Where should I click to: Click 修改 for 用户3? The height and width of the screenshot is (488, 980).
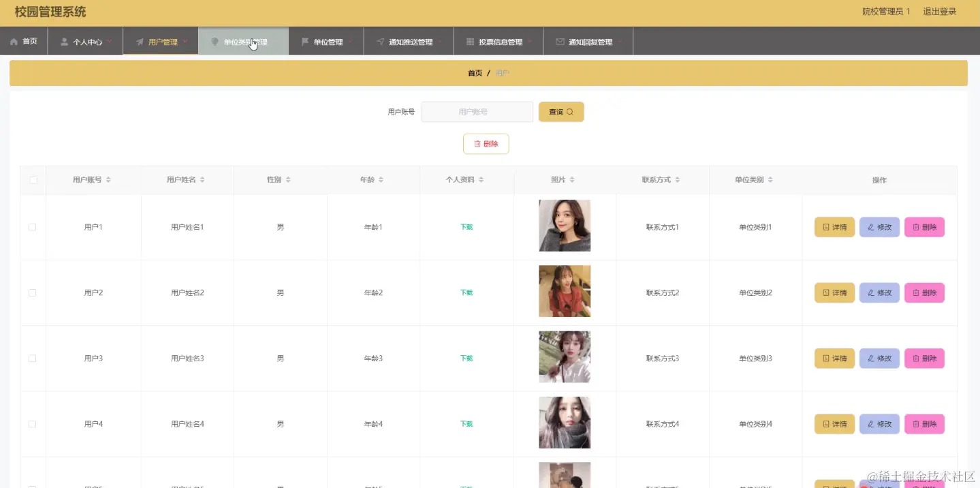(x=879, y=359)
